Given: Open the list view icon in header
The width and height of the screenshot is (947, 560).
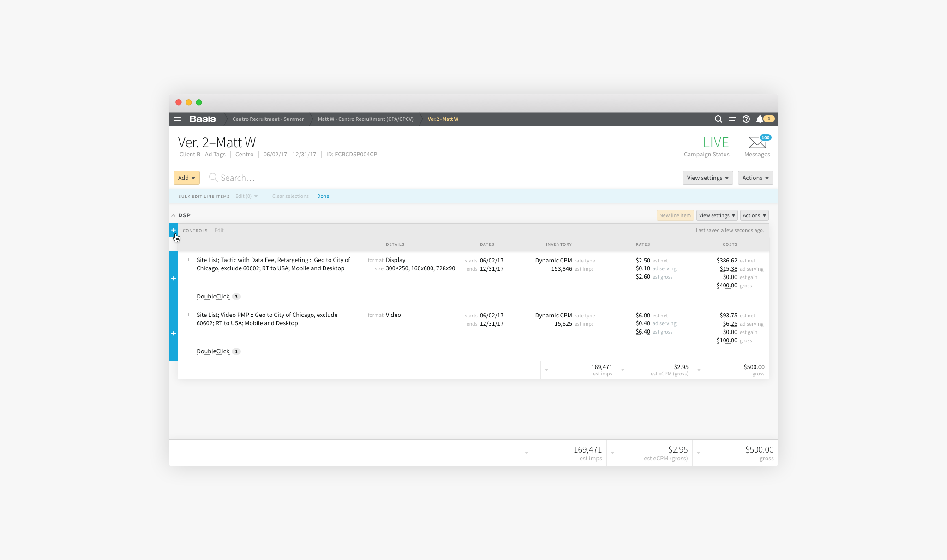Looking at the screenshot, I should click(732, 119).
